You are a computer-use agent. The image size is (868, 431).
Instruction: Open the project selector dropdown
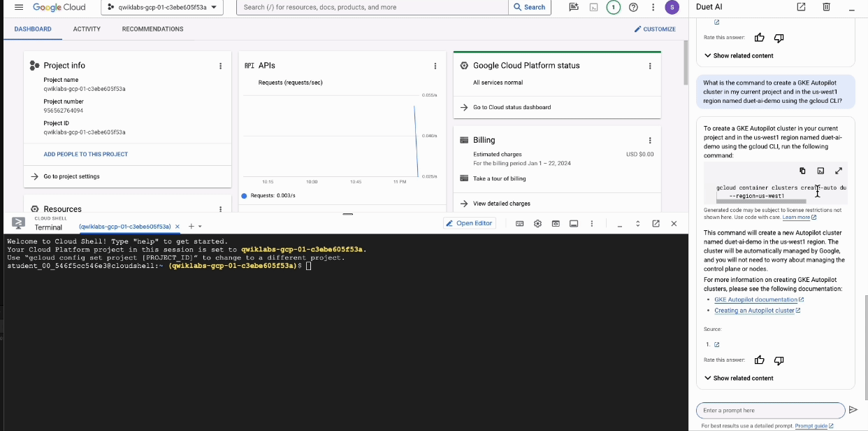[x=161, y=7]
